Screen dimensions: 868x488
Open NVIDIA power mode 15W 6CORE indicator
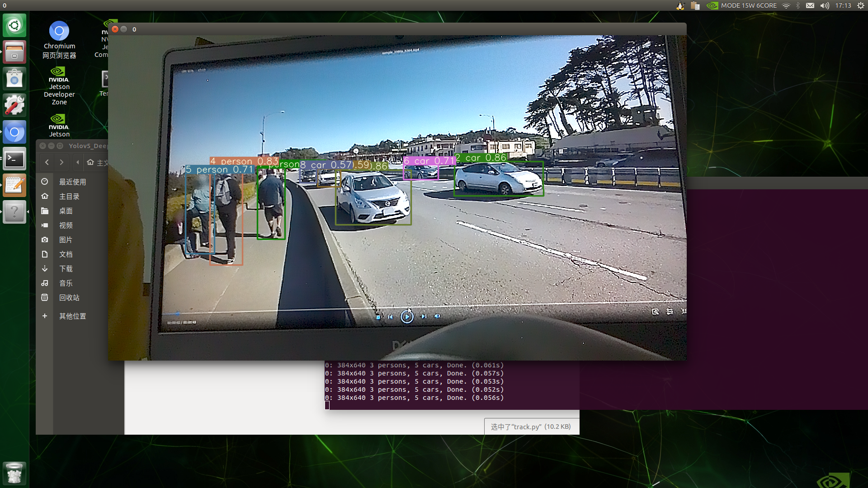[x=742, y=5]
